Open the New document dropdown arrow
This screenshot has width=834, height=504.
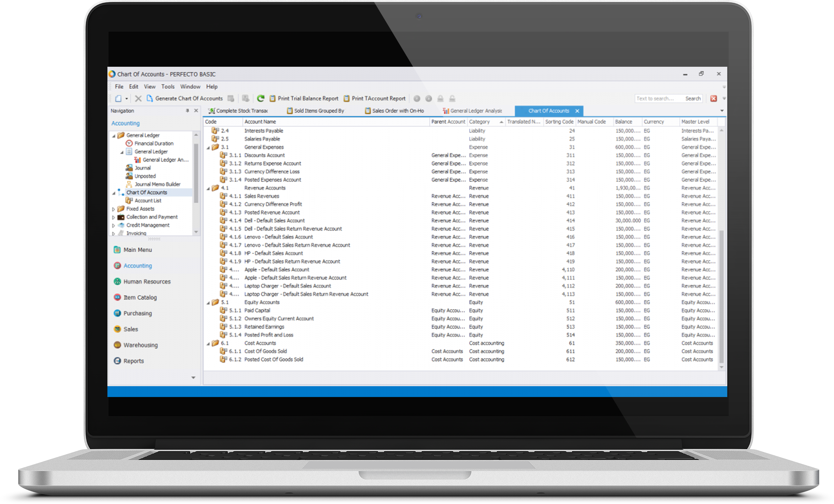click(x=127, y=99)
